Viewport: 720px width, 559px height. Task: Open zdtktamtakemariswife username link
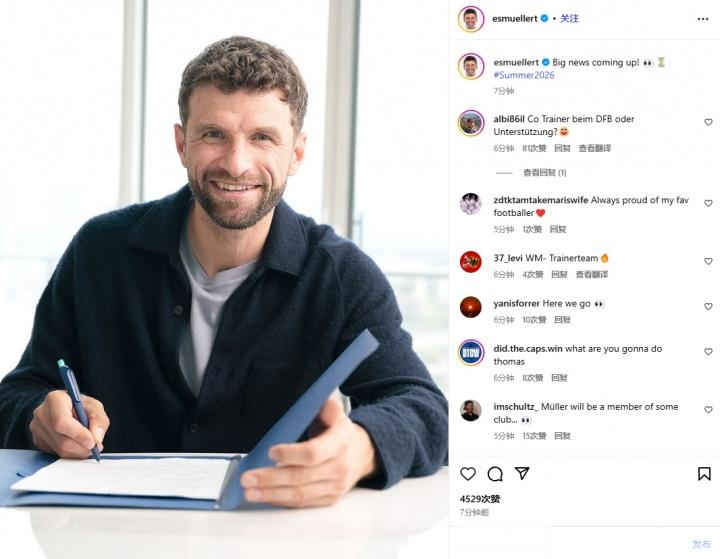click(x=540, y=200)
